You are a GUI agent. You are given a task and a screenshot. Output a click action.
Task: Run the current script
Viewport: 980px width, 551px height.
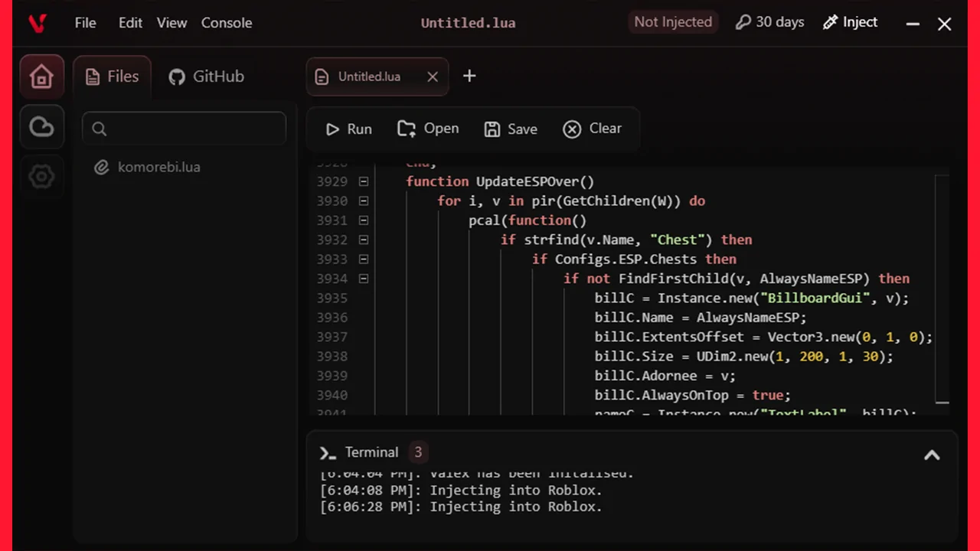(348, 129)
